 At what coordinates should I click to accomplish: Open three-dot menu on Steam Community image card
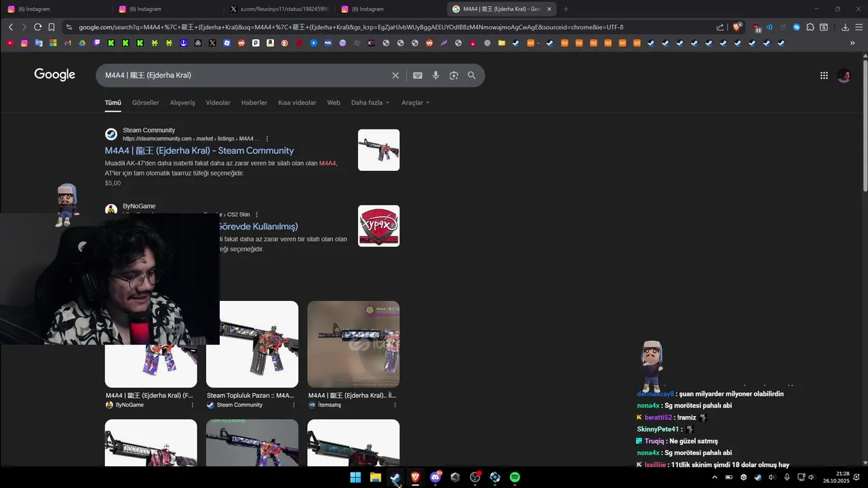pyautogui.click(x=294, y=405)
